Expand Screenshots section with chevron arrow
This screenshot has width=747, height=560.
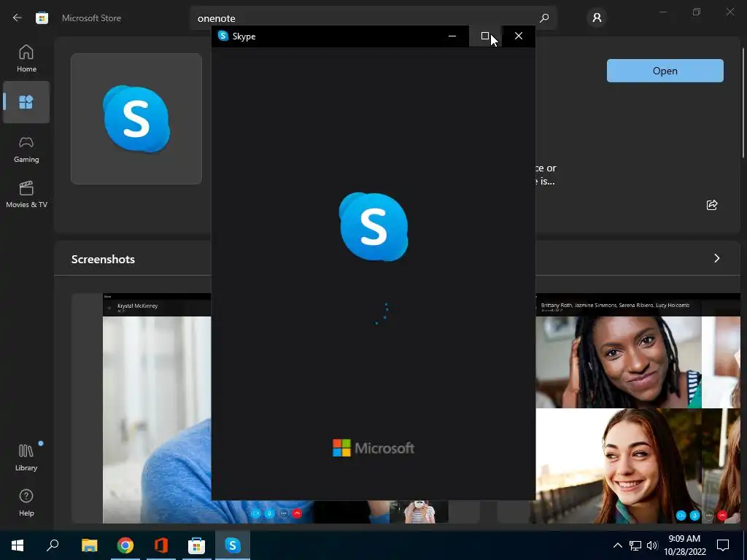(x=716, y=258)
